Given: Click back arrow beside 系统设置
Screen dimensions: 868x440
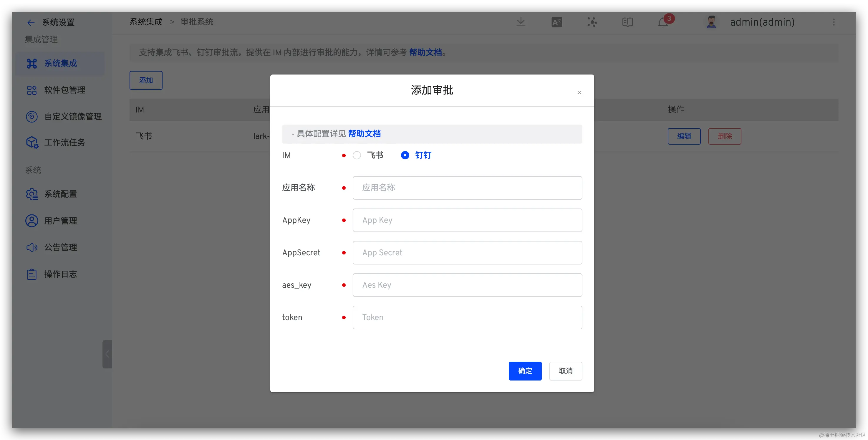Looking at the screenshot, I should 31,23.
